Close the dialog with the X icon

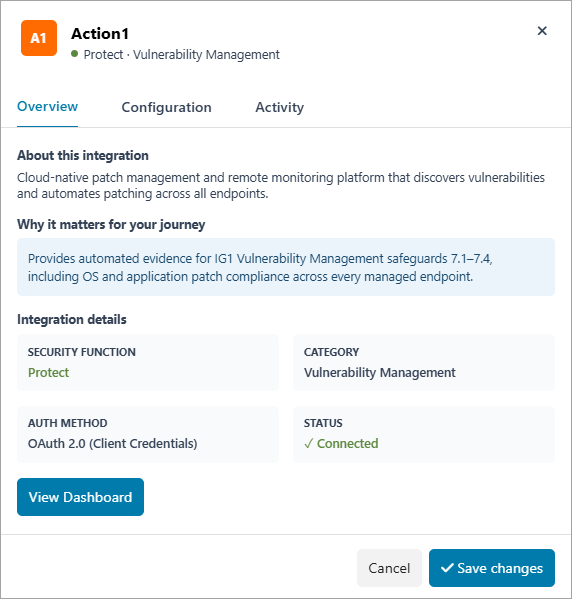542,31
